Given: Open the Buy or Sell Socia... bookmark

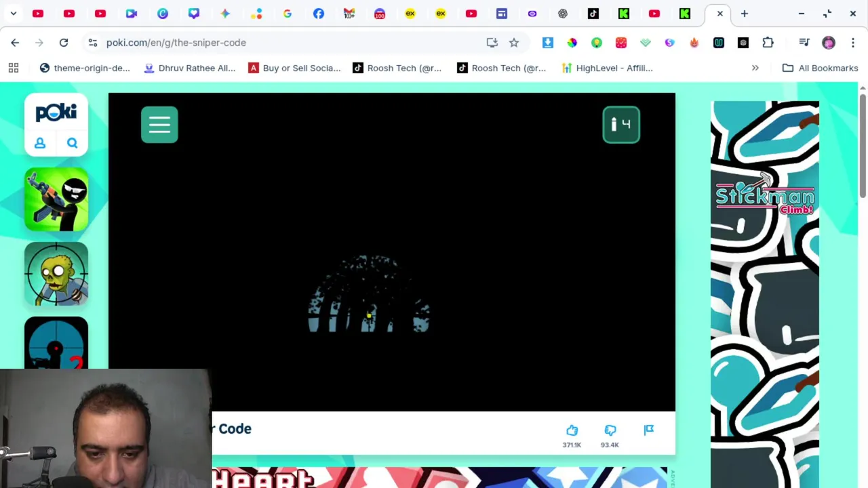Looking at the screenshot, I should pyautogui.click(x=294, y=68).
